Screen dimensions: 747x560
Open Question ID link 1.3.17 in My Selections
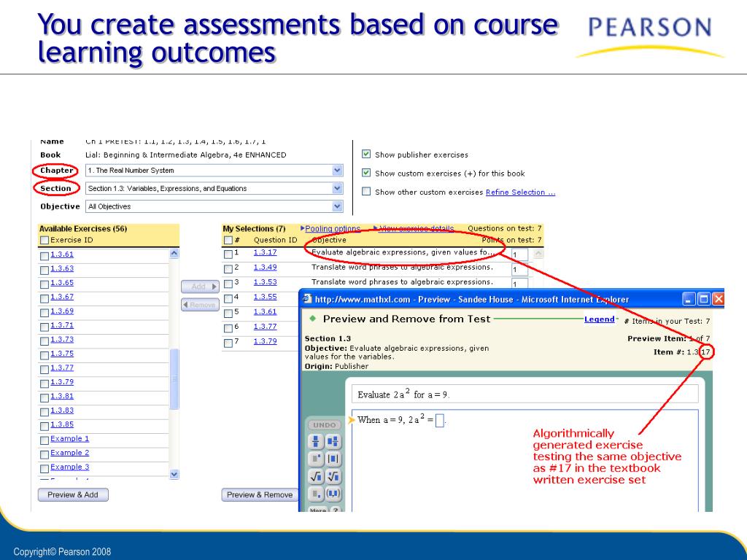pyautogui.click(x=265, y=252)
